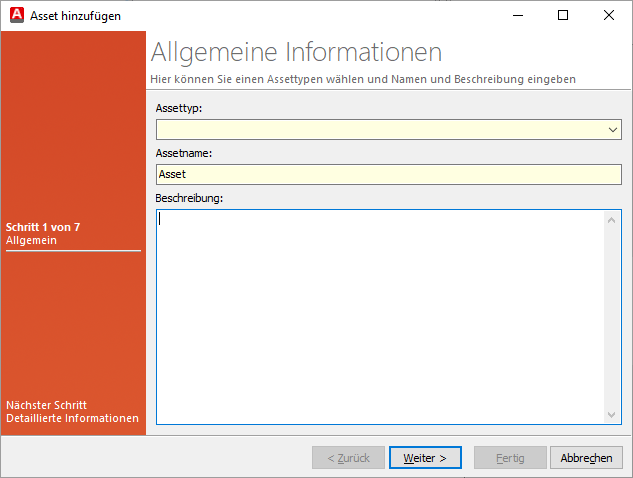Minimize the Asset hinzufügen window

(516, 15)
